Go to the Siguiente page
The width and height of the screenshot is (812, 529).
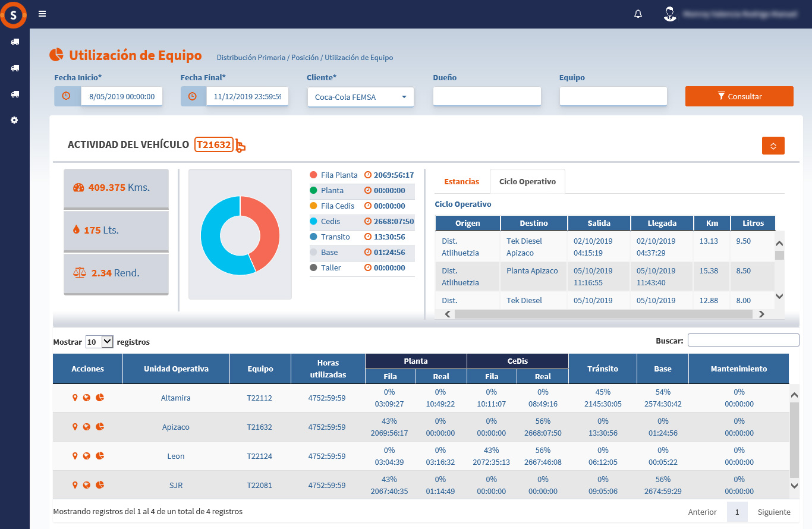click(x=773, y=512)
